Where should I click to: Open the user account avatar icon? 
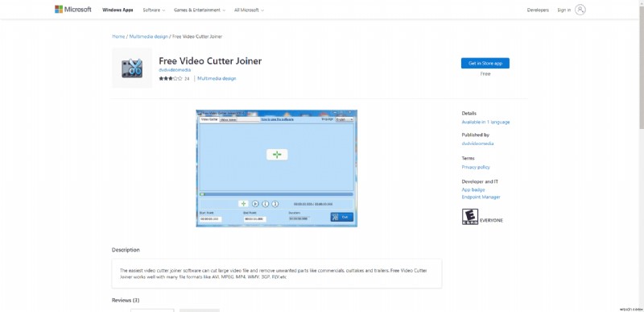pos(580,10)
